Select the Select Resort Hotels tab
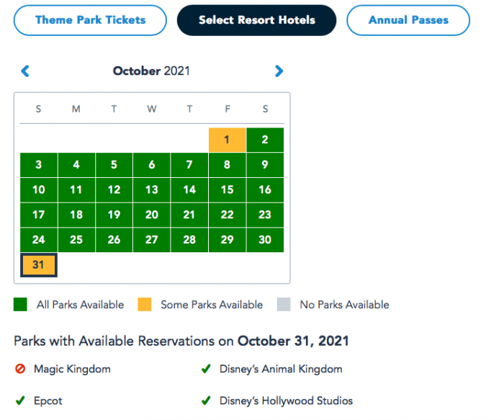This screenshot has height=420, width=504. tap(256, 20)
